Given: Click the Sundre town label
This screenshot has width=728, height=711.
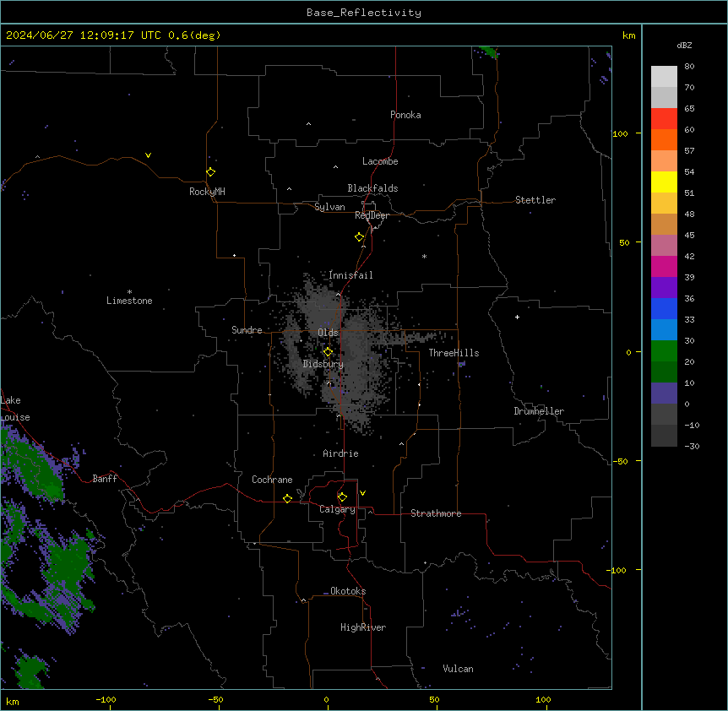Looking at the screenshot, I should click(x=247, y=330).
